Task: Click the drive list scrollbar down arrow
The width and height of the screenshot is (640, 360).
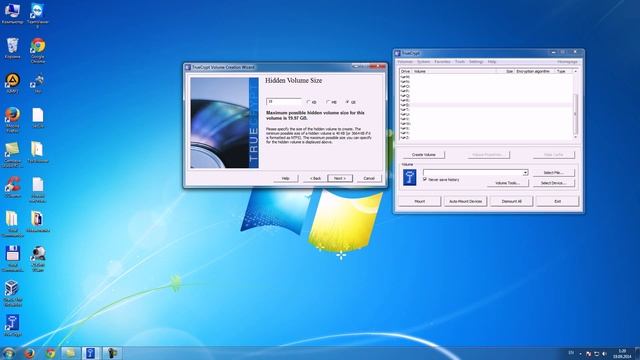Action: [x=576, y=137]
